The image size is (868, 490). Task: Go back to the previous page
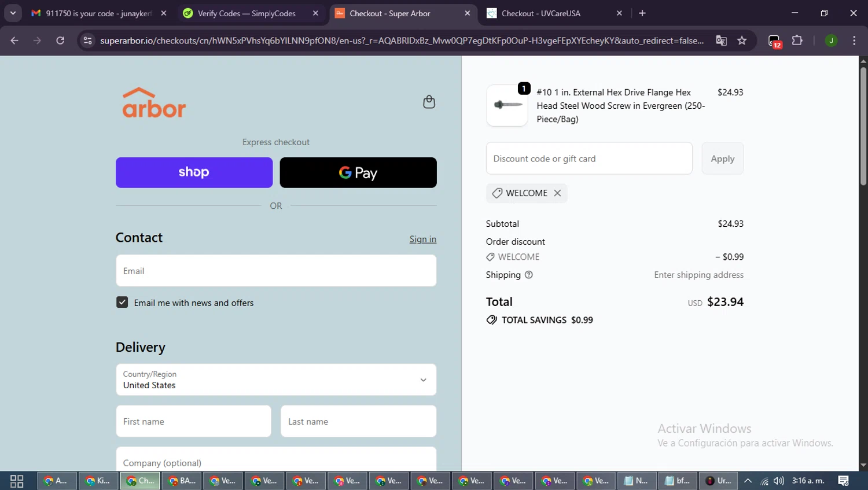click(x=14, y=40)
